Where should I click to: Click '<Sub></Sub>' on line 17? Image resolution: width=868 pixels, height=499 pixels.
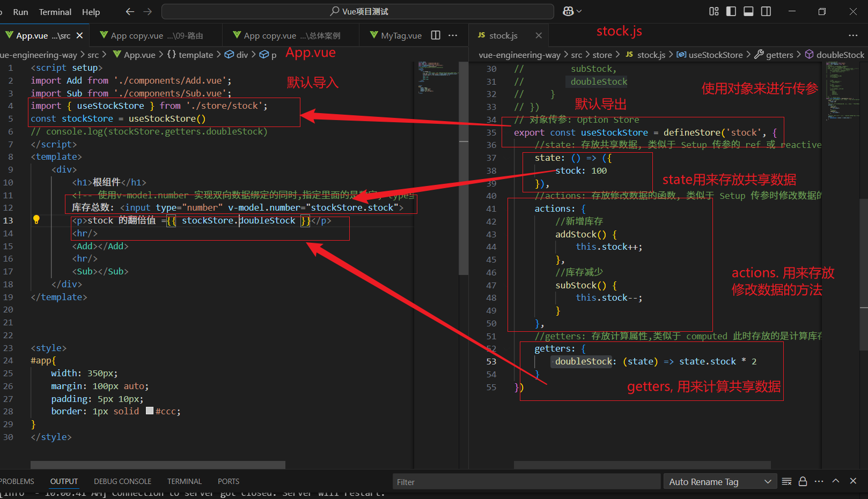tap(100, 271)
